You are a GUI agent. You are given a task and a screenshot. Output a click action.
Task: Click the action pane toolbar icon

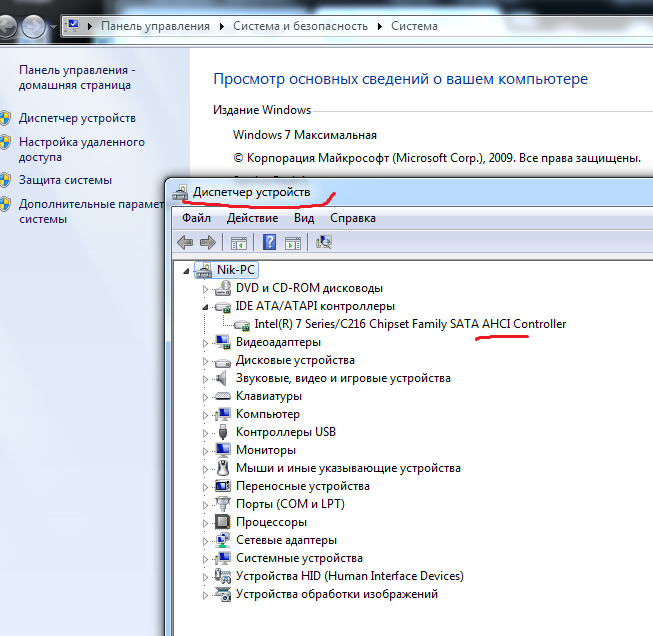pos(293,242)
